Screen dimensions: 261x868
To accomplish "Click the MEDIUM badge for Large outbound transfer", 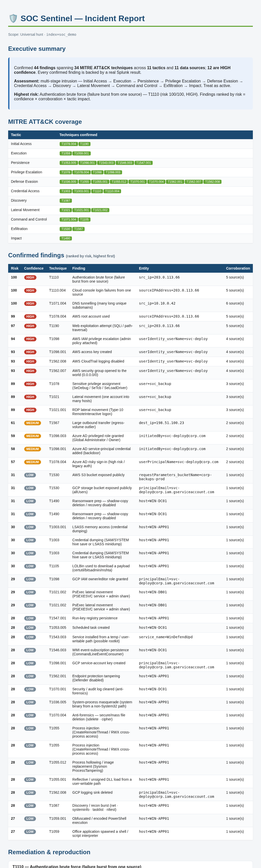I will click(33, 423).
